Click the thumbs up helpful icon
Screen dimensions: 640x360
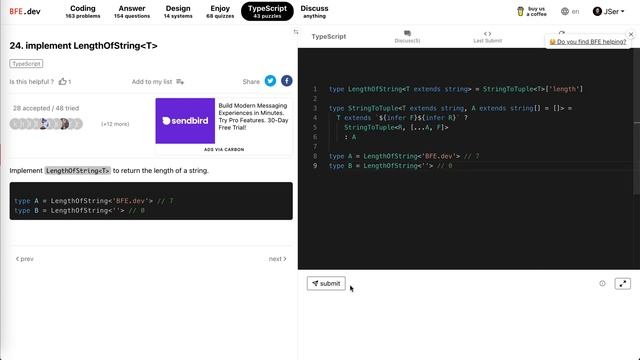62,82
